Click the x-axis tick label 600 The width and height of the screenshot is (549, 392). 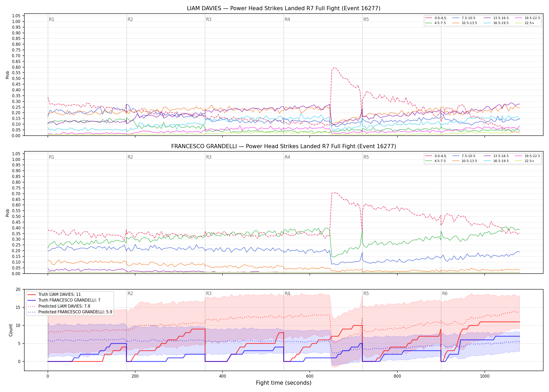point(310,376)
